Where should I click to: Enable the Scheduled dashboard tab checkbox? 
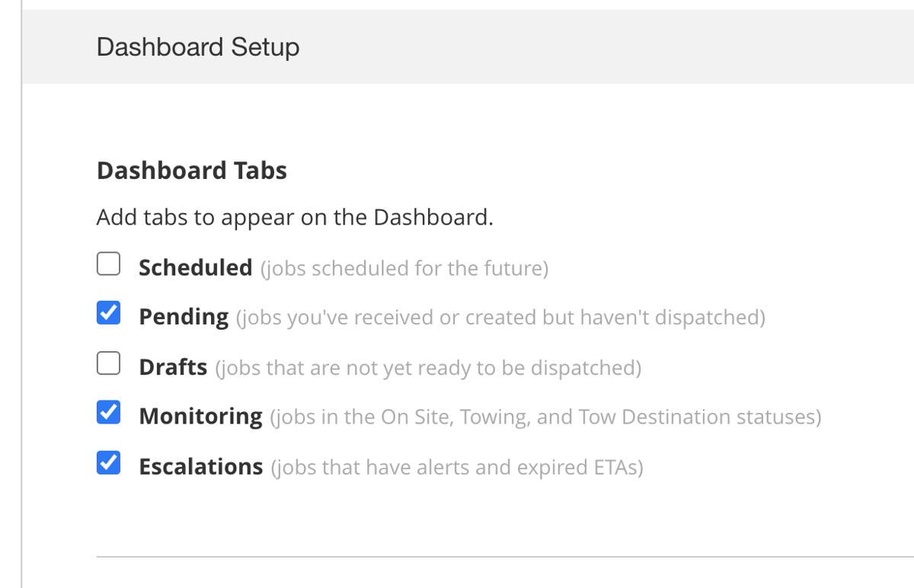108,264
